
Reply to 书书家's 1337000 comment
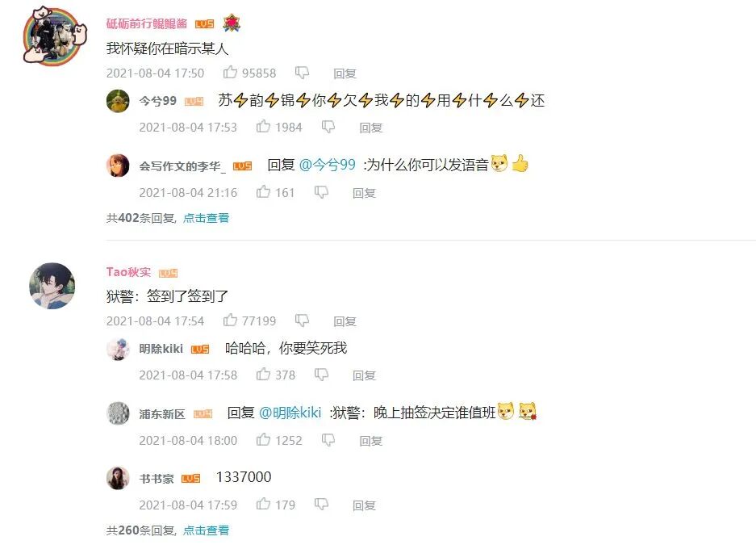tap(364, 505)
